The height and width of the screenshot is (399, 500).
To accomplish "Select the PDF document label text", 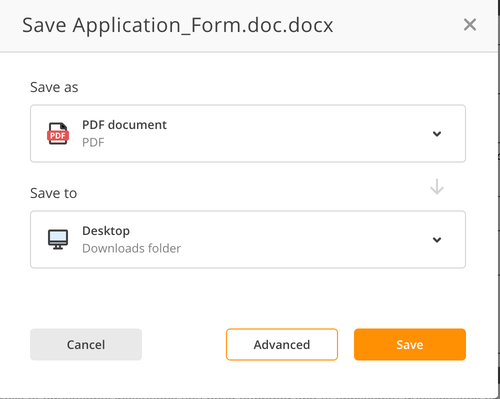I will tap(124, 125).
